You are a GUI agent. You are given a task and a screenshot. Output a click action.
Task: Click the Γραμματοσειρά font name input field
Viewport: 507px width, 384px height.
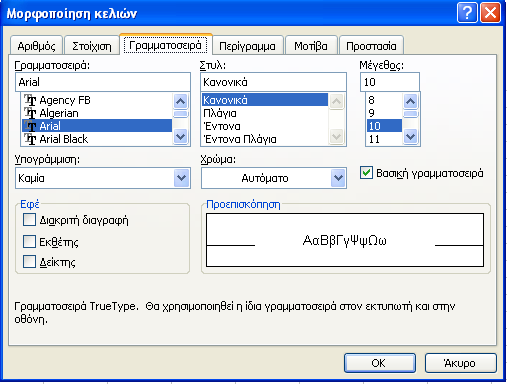[x=103, y=82]
